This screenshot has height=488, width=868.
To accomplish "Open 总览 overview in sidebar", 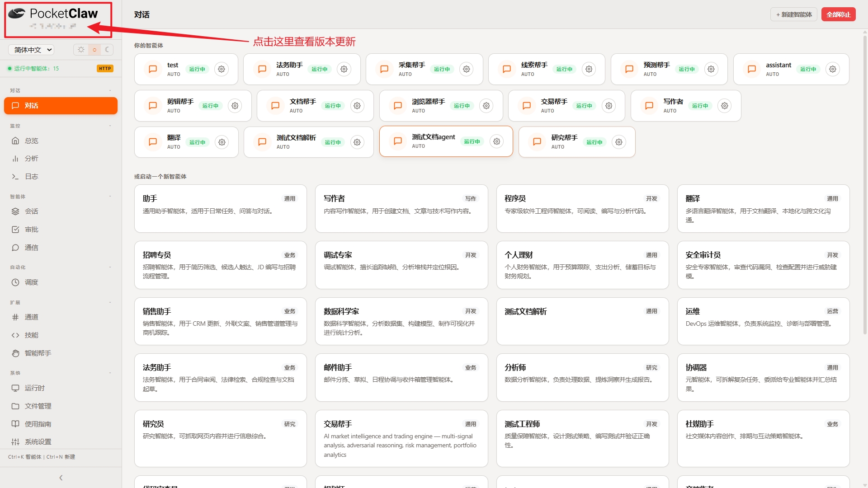I will 61,141.
